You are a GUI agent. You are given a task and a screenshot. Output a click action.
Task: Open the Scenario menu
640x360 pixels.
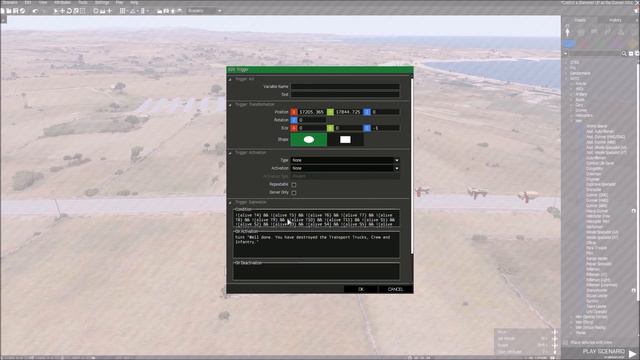coord(9,2)
